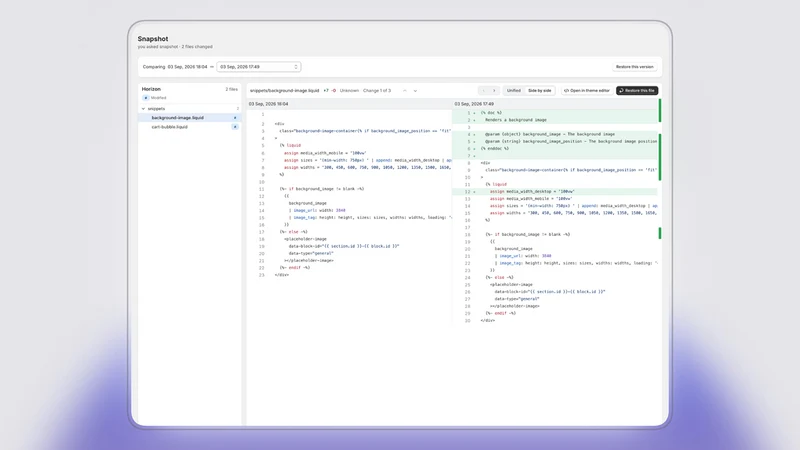Click the +7 additions count
800x450 pixels.
tap(326, 91)
